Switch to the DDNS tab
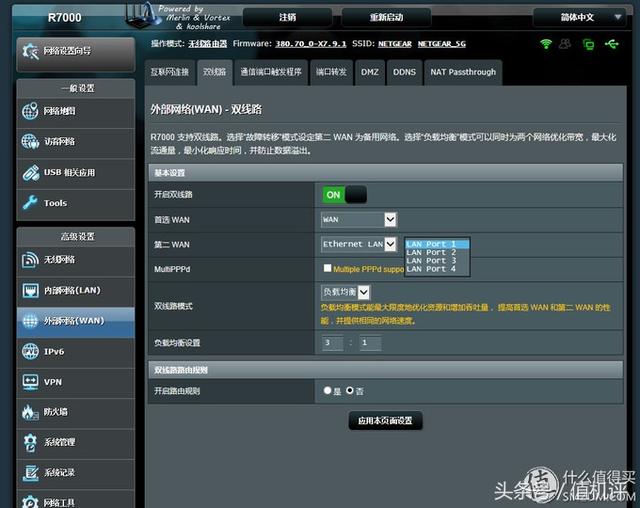 click(404, 72)
